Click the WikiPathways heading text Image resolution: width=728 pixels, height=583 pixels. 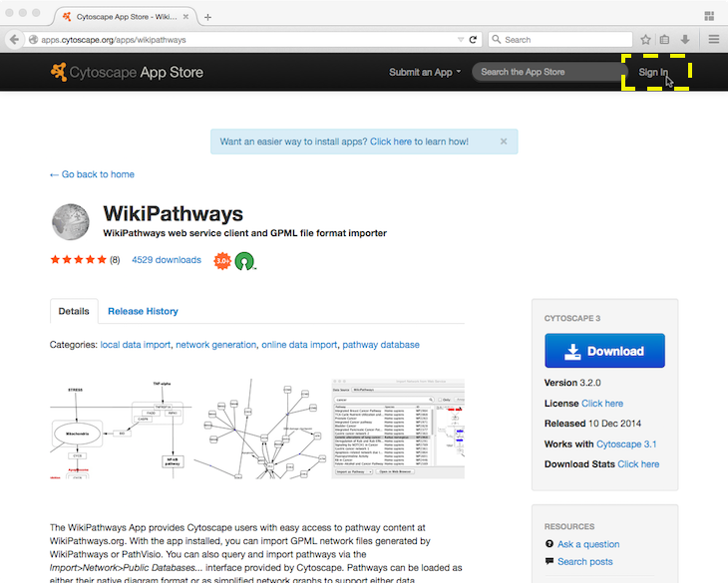coord(174,214)
